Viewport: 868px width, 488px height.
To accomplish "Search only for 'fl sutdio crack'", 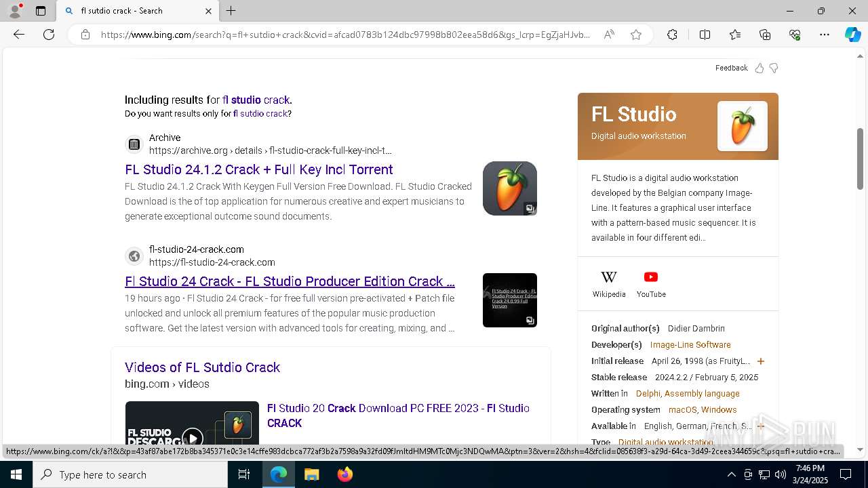I will (x=260, y=114).
